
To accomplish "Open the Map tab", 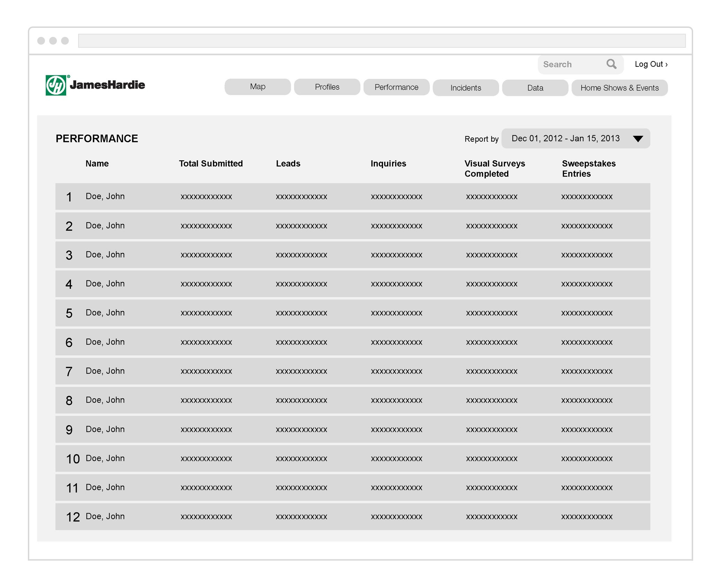I will [258, 87].
